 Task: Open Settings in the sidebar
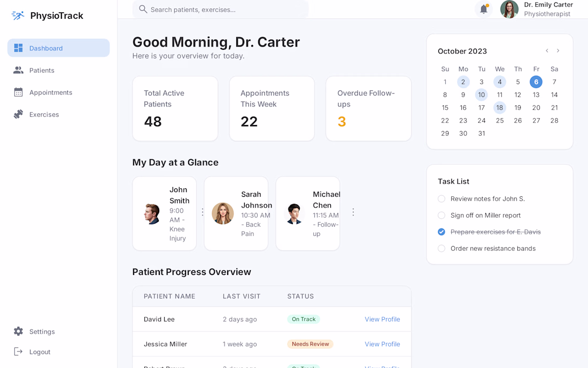click(58, 332)
